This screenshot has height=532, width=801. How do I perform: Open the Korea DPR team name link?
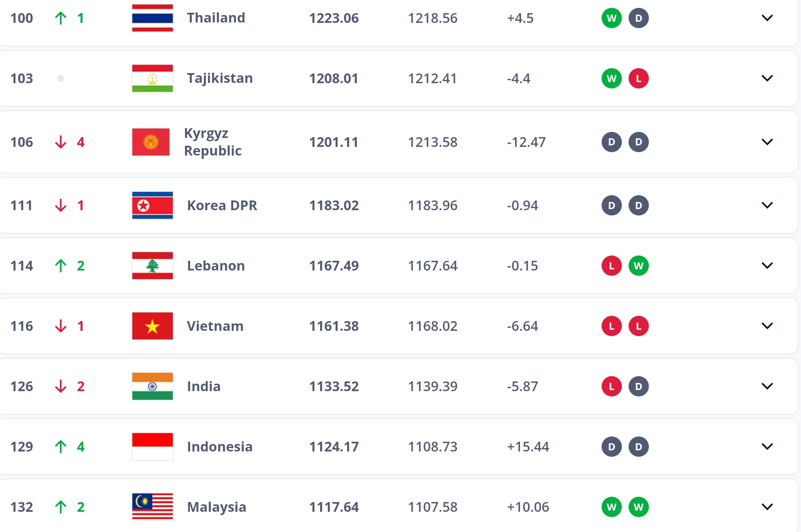pyautogui.click(x=222, y=205)
